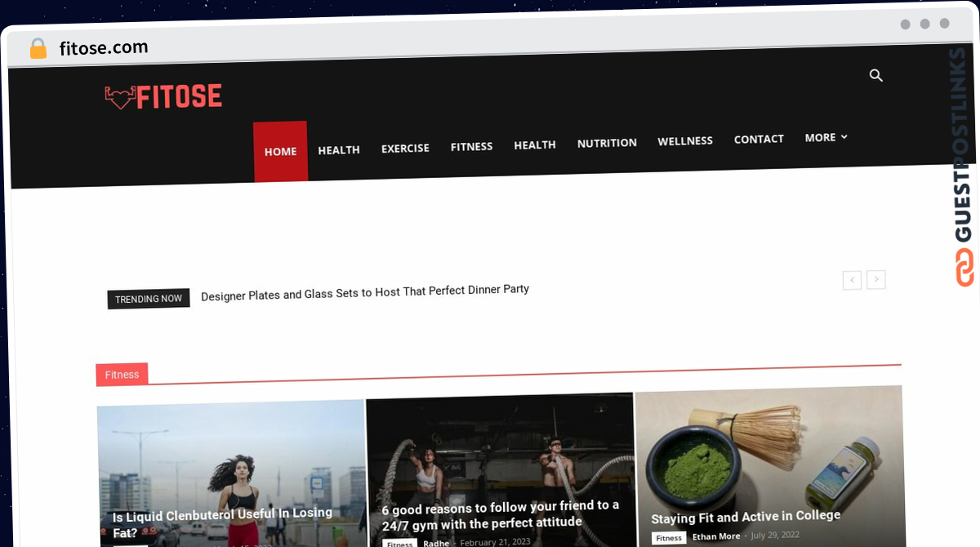
Task: Click the fitose.com address text
Action: point(104,48)
